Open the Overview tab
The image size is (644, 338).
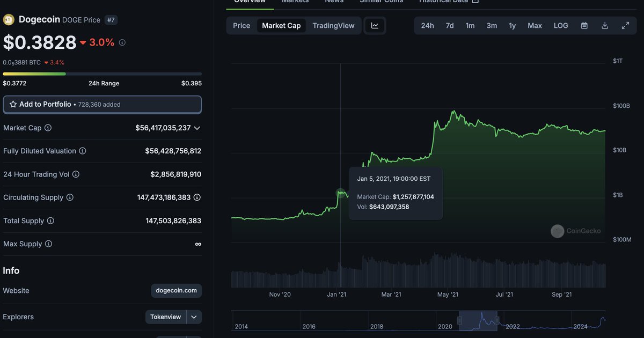coord(250,2)
